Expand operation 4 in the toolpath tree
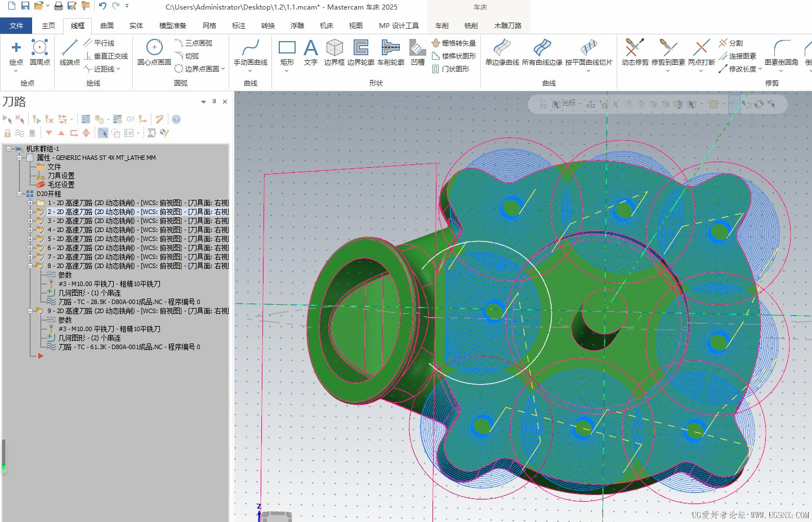812x522 pixels. pyautogui.click(x=30, y=230)
